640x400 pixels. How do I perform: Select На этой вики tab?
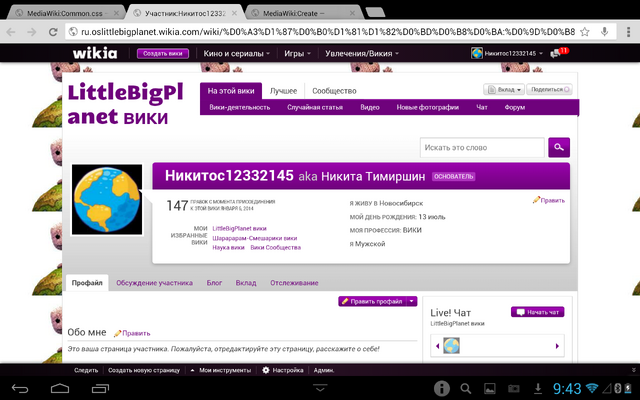[231, 91]
